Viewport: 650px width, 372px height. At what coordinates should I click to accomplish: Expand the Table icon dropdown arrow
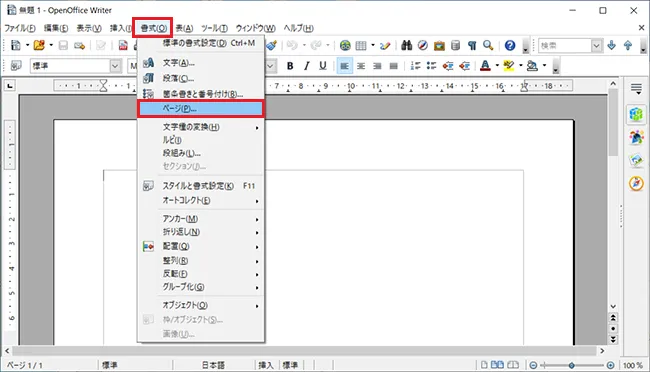[373, 45]
